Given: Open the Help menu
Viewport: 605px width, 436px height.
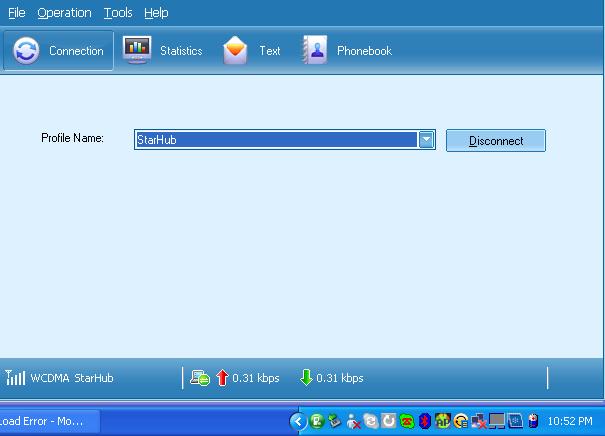Looking at the screenshot, I should [156, 13].
